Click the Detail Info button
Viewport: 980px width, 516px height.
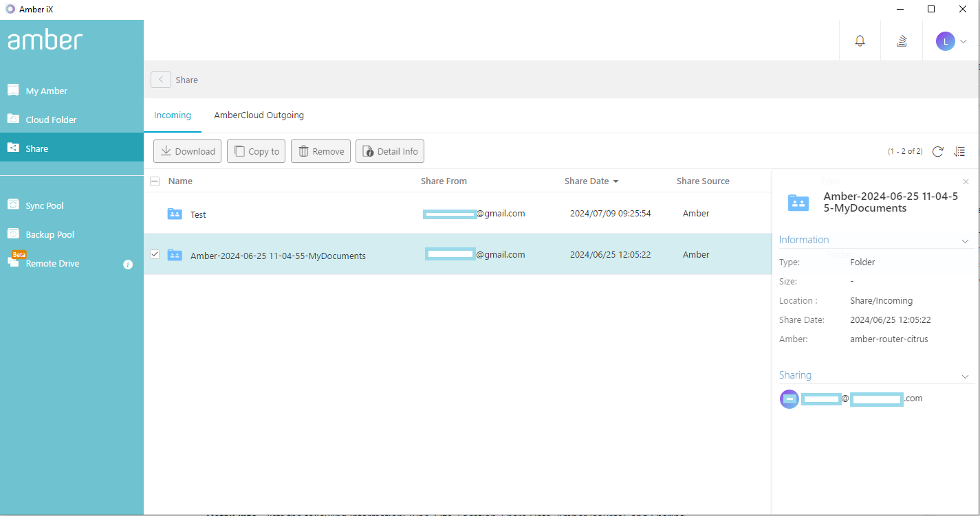(390, 151)
